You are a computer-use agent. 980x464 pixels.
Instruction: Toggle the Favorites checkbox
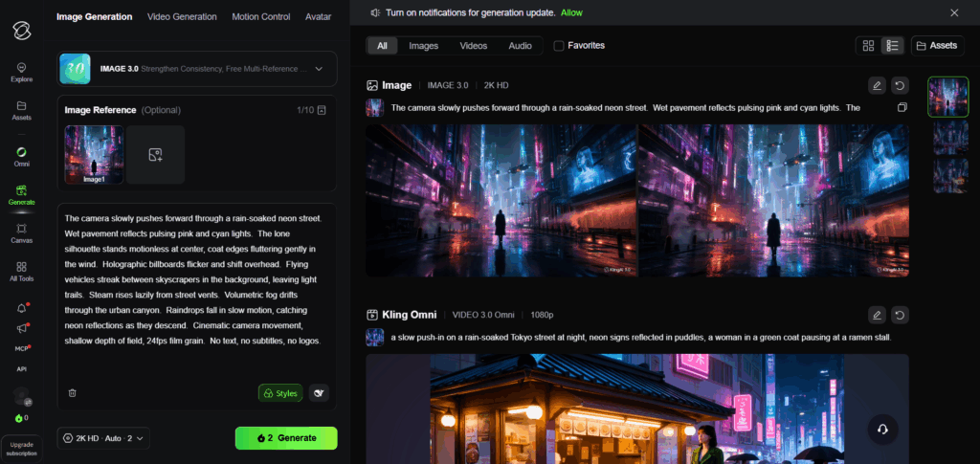pyautogui.click(x=559, y=46)
